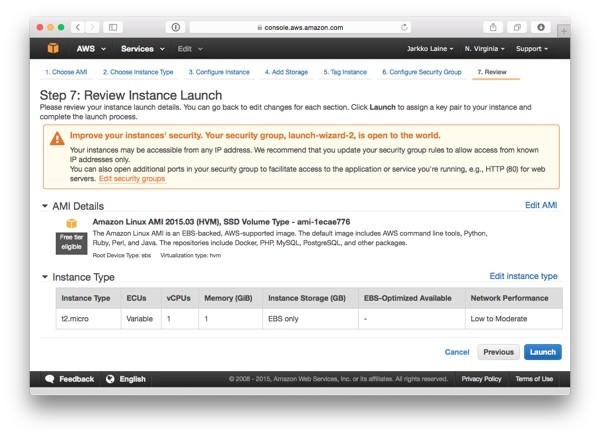Go to step 4 Add Storage
This screenshot has height=438, width=600.
(286, 72)
